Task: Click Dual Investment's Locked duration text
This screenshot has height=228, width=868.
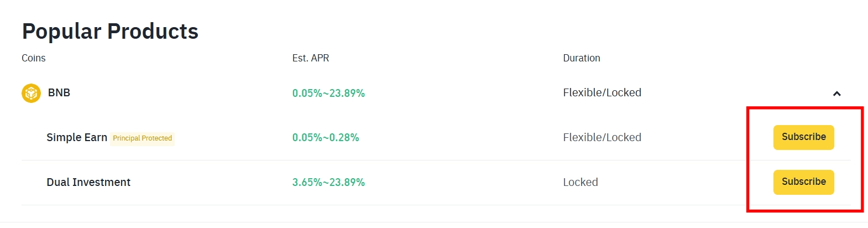Action: pos(581,182)
